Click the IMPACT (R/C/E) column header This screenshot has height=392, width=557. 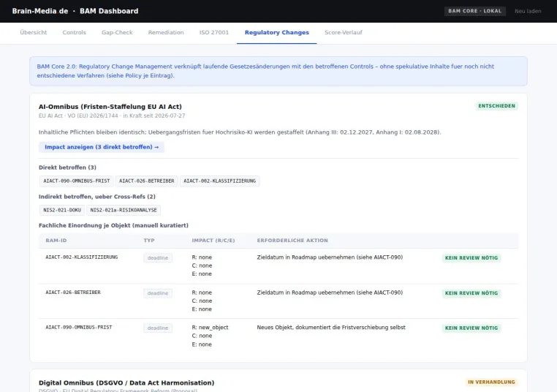tap(213, 241)
